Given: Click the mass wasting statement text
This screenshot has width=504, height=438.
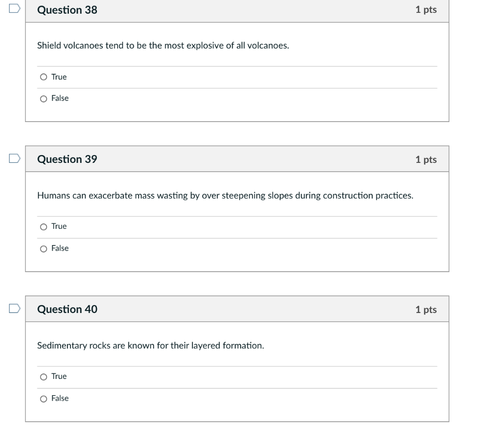Looking at the screenshot, I should (225, 196).
